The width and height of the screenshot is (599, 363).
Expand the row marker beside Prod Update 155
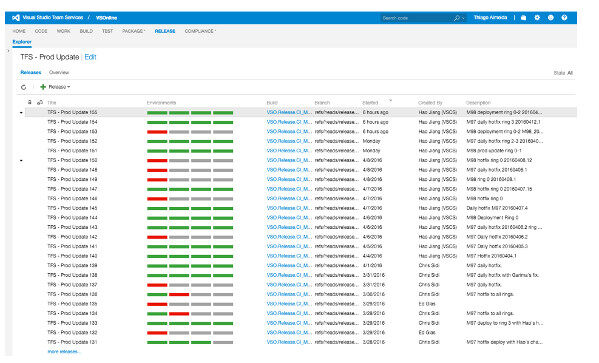[x=21, y=112]
